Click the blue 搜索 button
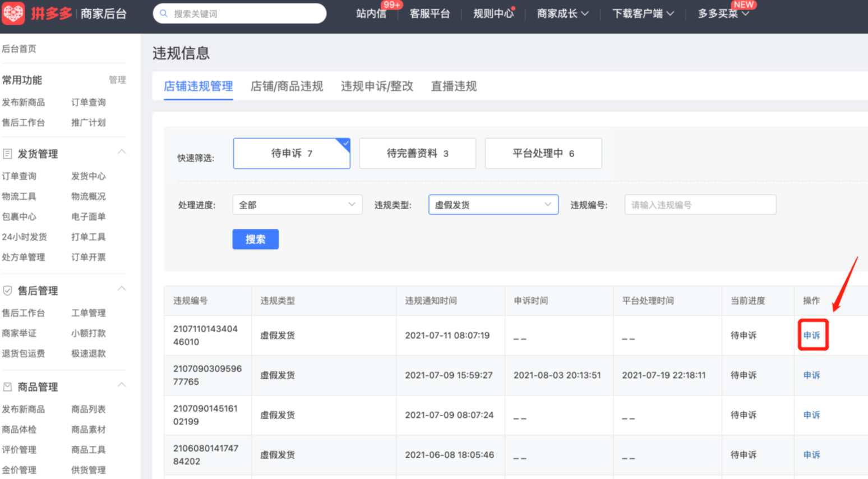 [x=255, y=239]
